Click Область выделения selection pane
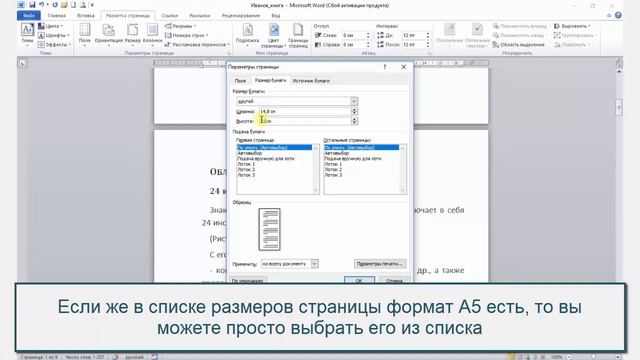The image size is (640, 360). (x=518, y=44)
